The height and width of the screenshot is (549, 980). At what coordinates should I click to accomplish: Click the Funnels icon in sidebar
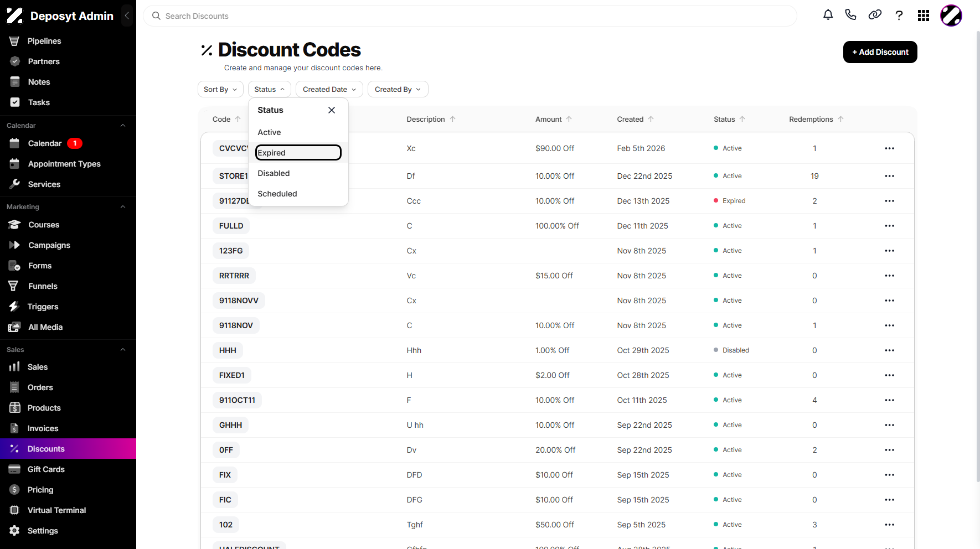coord(14,286)
